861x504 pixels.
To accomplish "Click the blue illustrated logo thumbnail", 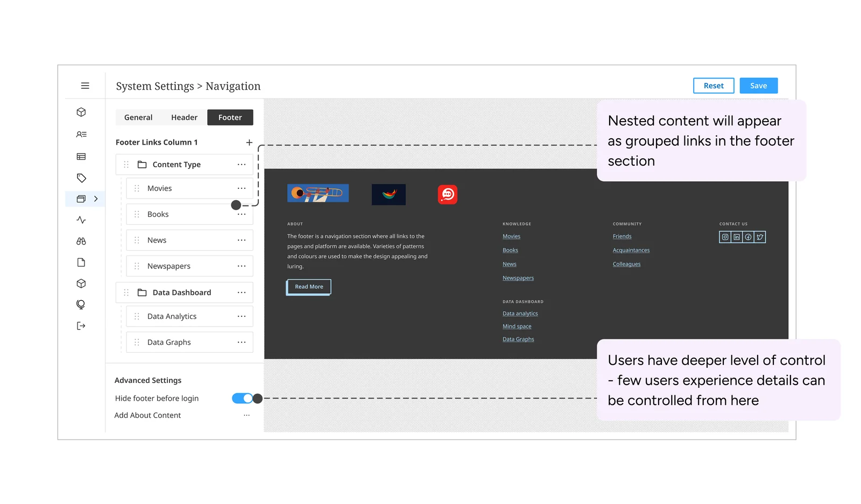I will pyautogui.click(x=318, y=193).
